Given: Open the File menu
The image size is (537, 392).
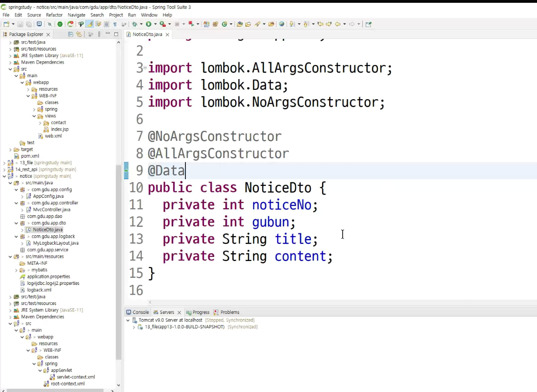Looking at the screenshot, I should point(6,15).
